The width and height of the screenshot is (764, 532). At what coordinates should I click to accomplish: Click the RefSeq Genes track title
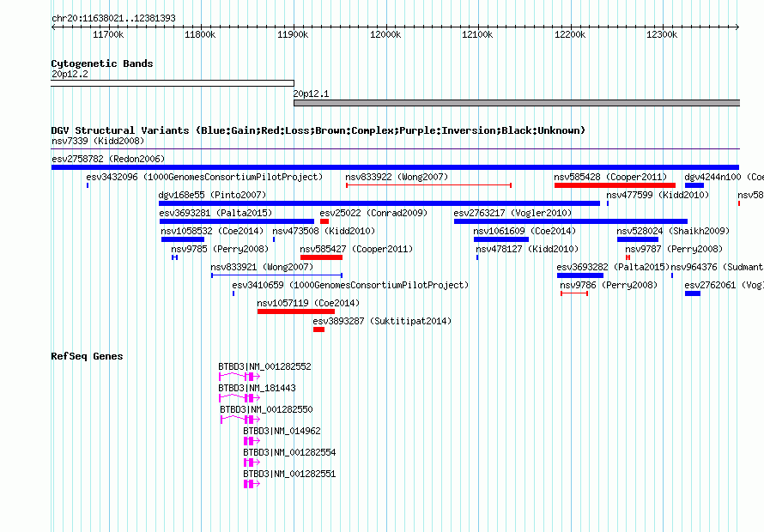(x=87, y=356)
